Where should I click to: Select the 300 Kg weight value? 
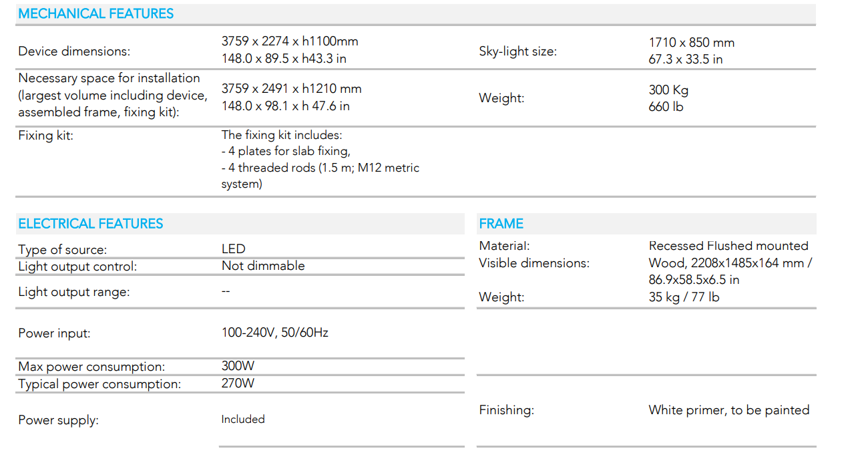click(x=668, y=90)
